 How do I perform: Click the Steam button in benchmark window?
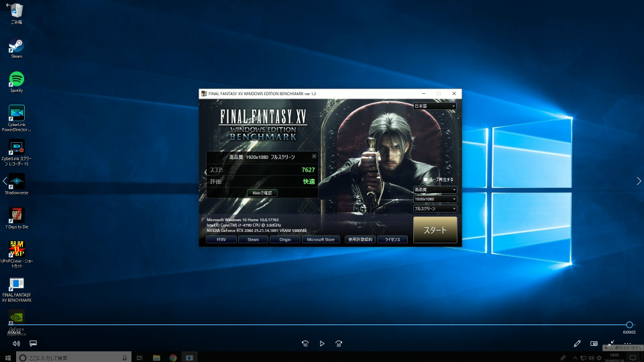click(253, 240)
